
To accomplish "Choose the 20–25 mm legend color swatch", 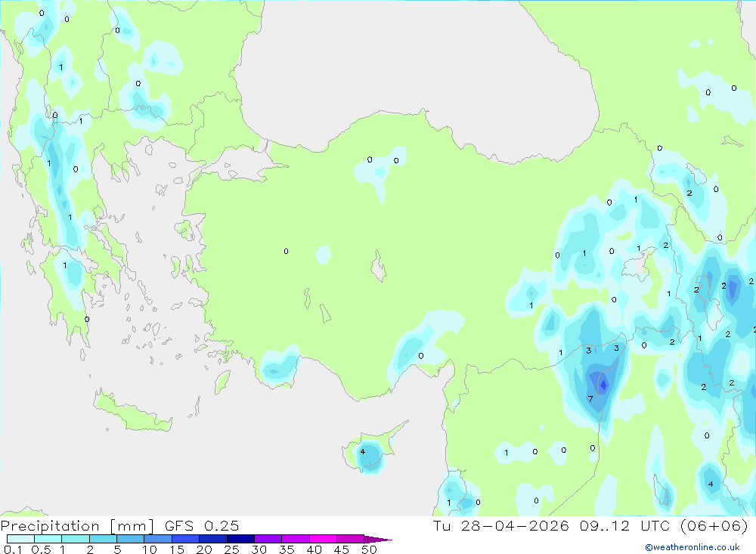I will coord(213,539).
